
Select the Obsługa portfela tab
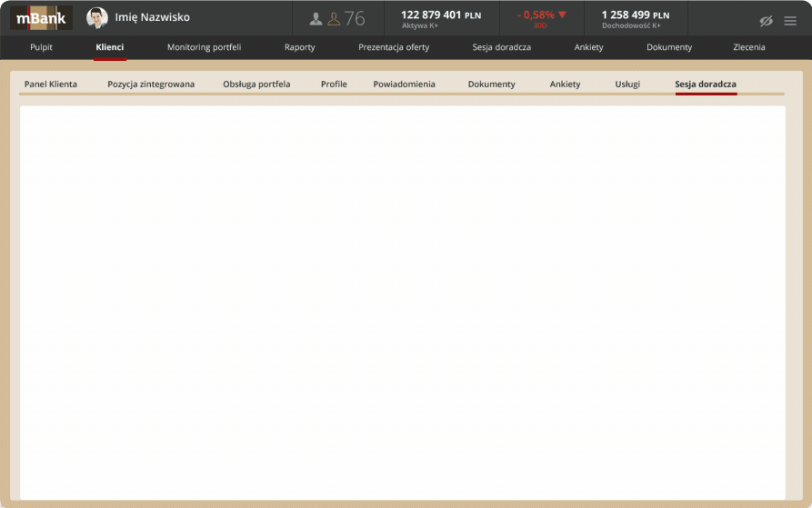256,85
